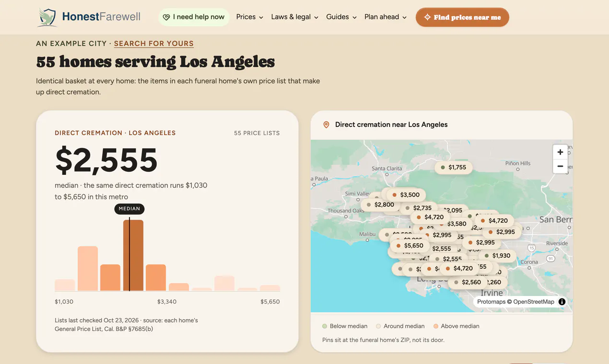Click the 55 homes serving Los Angeles heading
This screenshot has width=609, height=364.
[155, 62]
